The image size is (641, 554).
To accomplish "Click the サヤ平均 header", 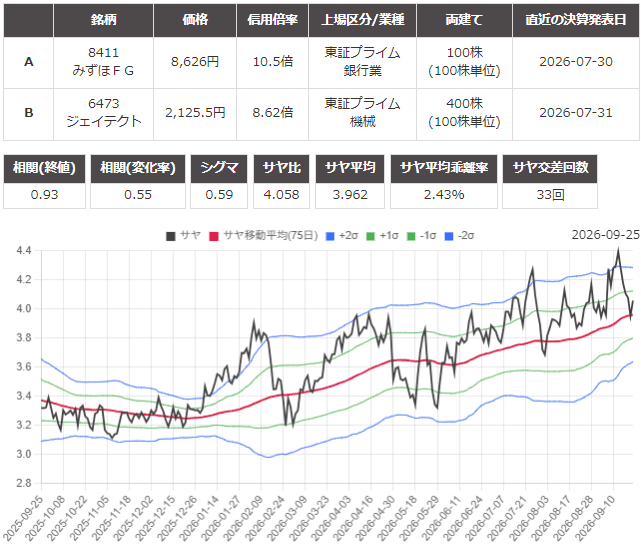I will (x=350, y=168).
